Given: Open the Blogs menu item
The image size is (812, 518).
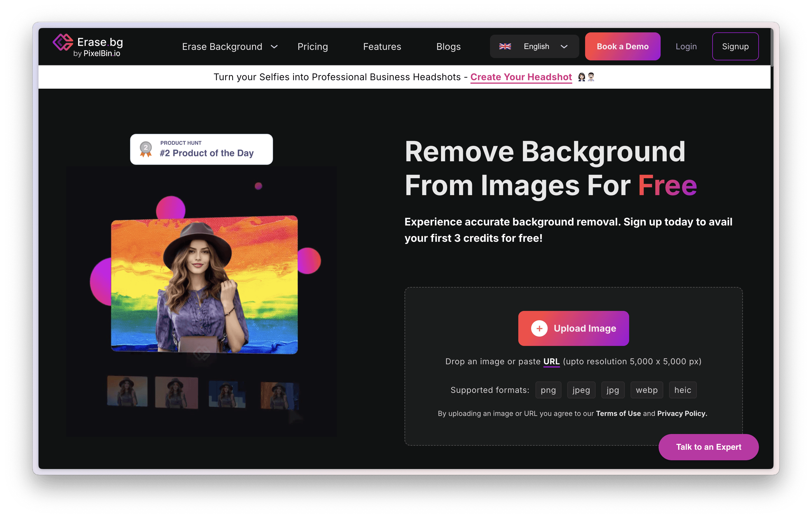Looking at the screenshot, I should coord(448,47).
